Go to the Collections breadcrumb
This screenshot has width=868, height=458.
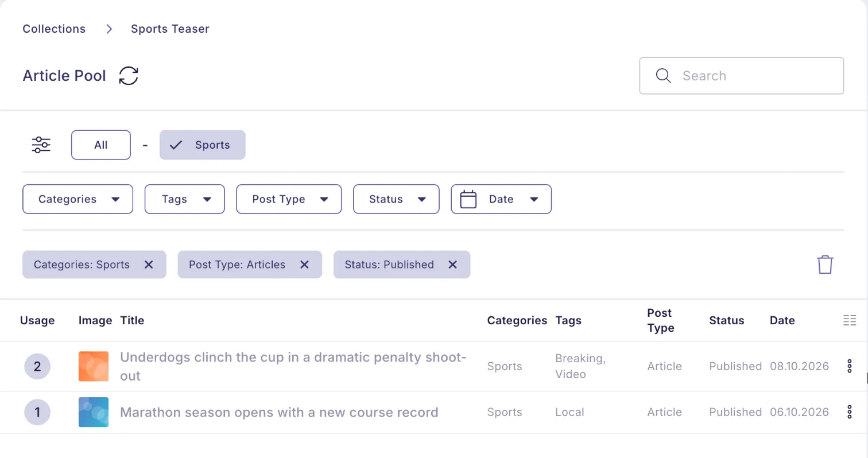54,29
